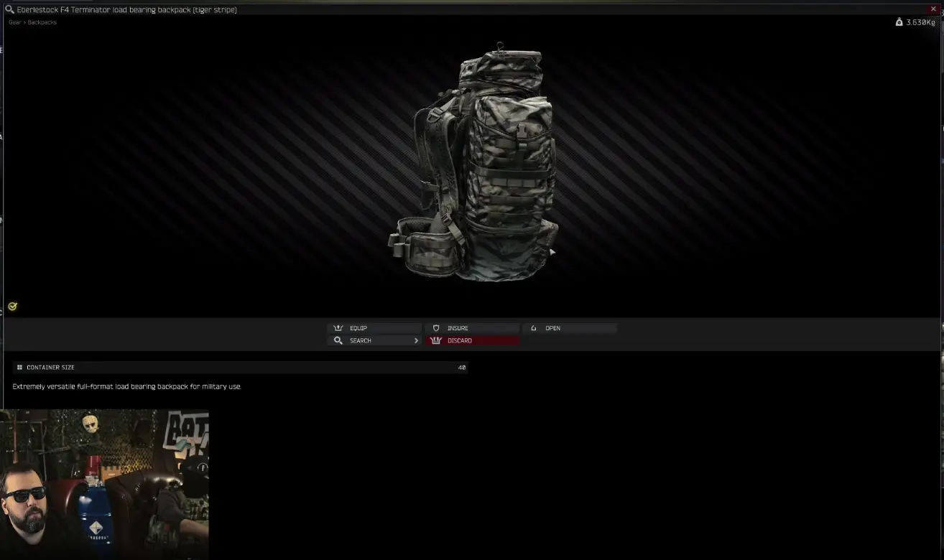
Task: Click the streamer webcam overlay
Action: 104,485
